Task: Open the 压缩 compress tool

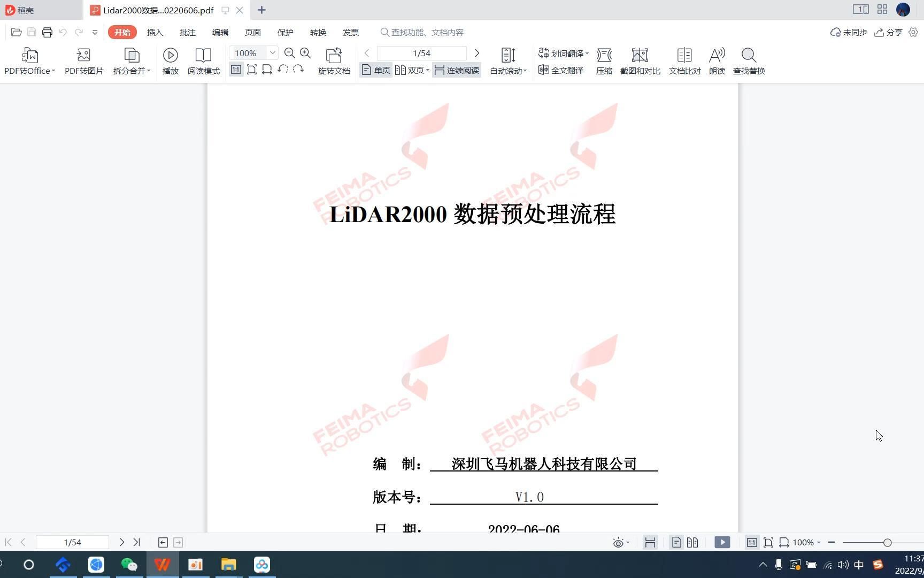Action: (604, 61)
